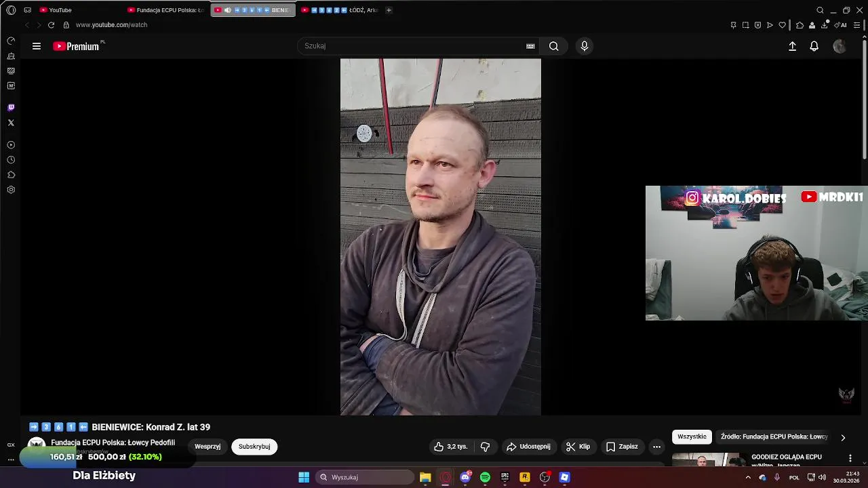The width and height of the screenshot is (868, 488).
Task: Click the Subskrybuj button
Action: pos(254,447)
